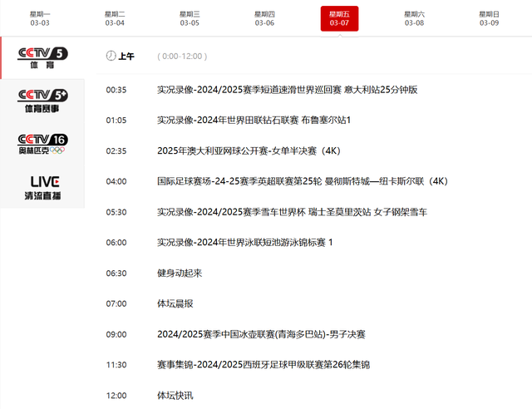Click the 06:00 time entry

pos(116,243)
